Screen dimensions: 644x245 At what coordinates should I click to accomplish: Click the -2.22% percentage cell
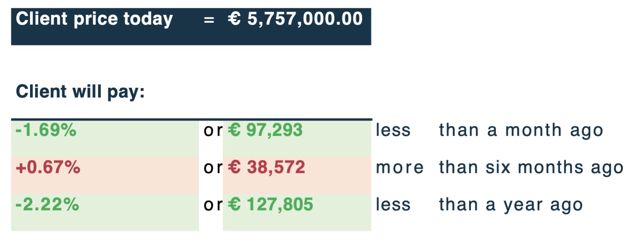(x=105, y=212)
